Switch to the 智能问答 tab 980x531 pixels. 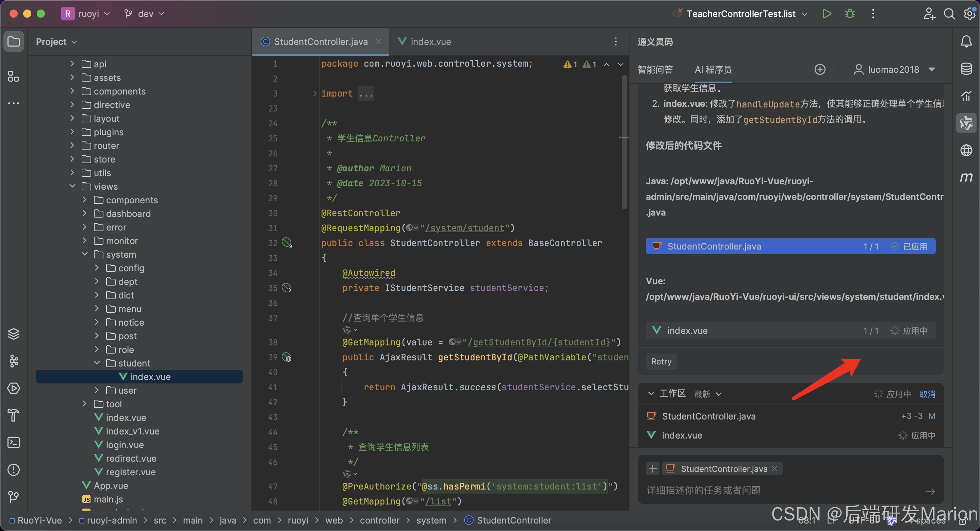coord(655,70)
